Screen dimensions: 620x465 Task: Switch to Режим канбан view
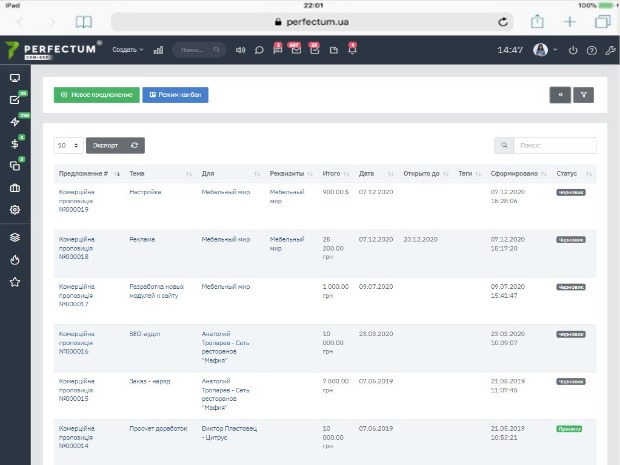tap(175, 95)
